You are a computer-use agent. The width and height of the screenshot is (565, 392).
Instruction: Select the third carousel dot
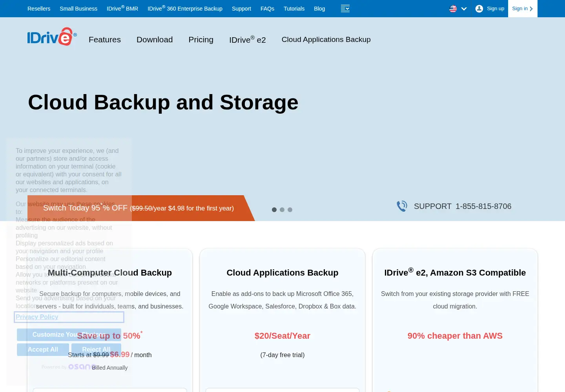[x=290, y=210]
